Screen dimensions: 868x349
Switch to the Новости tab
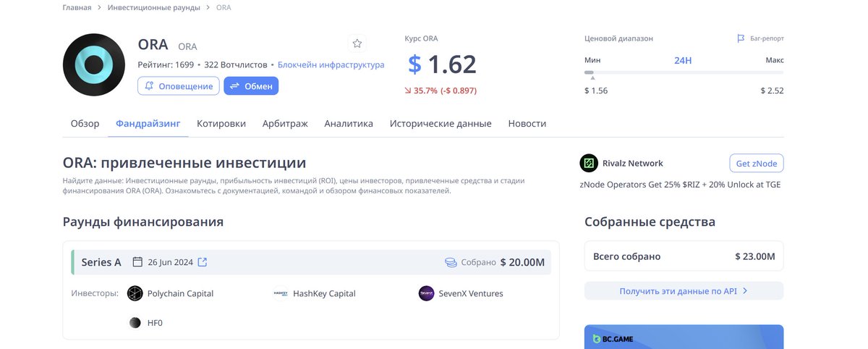click(x=527, y=124)
